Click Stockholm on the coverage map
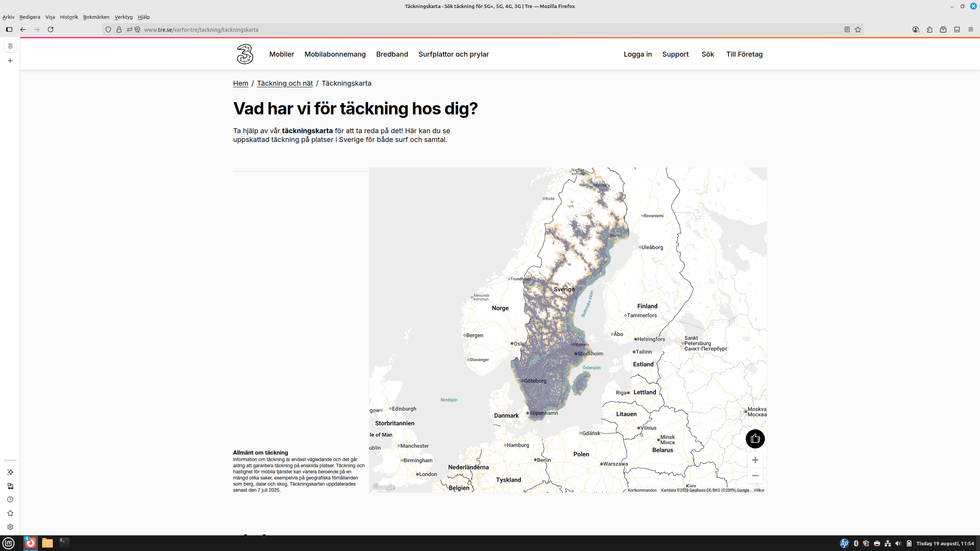The image size is (980, 551). click(590, 354)
